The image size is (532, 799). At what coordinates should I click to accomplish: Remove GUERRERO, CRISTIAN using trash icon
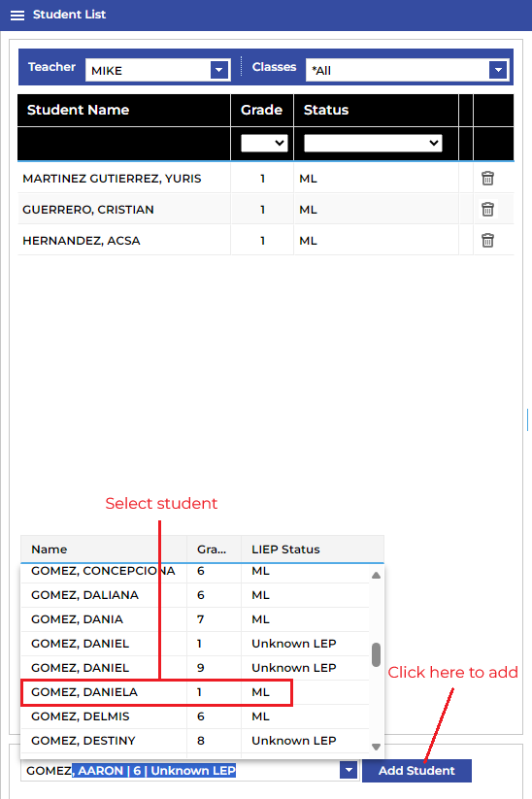487,210
